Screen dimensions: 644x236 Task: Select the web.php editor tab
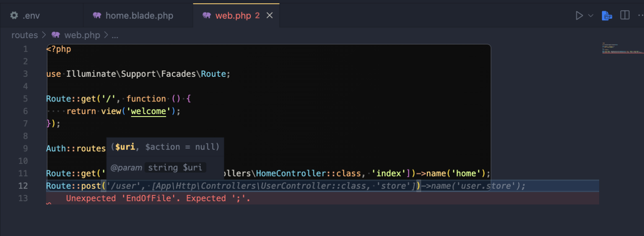click(x=236, y=16)
